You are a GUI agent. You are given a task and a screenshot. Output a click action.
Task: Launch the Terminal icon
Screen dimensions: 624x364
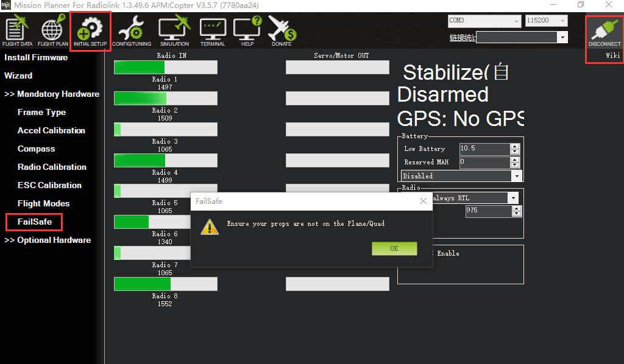[x=213, y=32]
